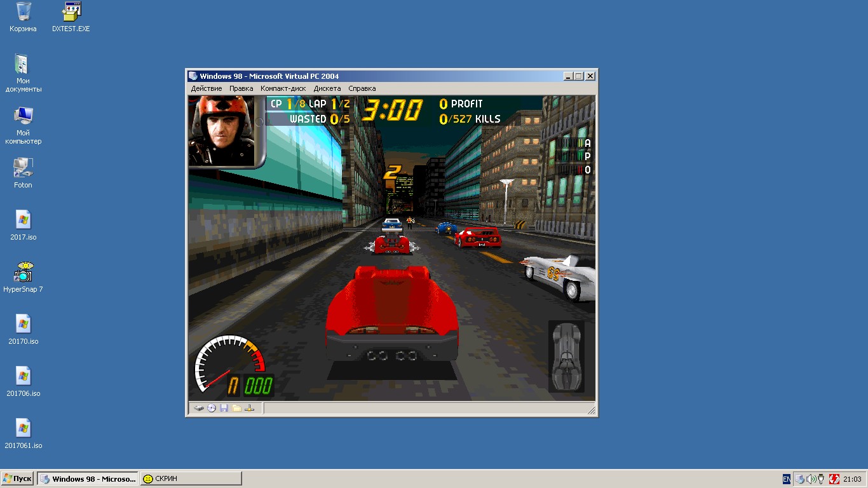The image size is (868, 488).
Task: Click the floppy disk status icon
Action: pyautogui.click(x=224, y=408)
